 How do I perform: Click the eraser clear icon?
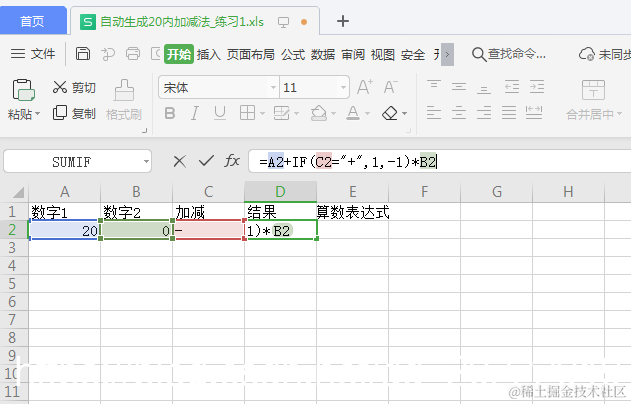[390, 113]
